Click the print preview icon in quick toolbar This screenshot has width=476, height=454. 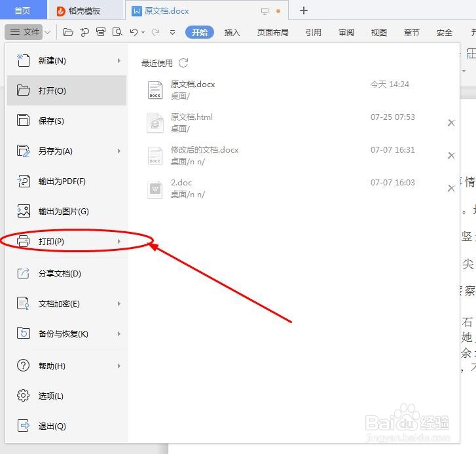(117, 32)
